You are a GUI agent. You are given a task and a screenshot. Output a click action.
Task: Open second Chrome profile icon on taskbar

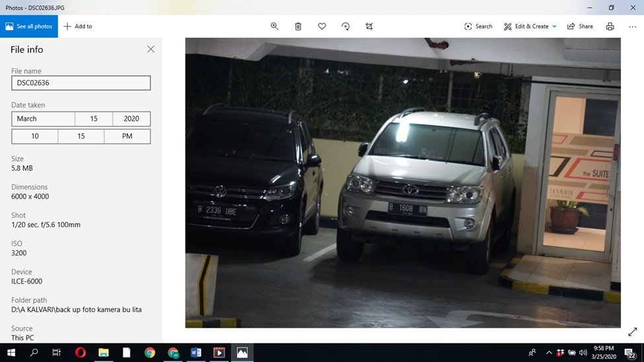[173, 353]
